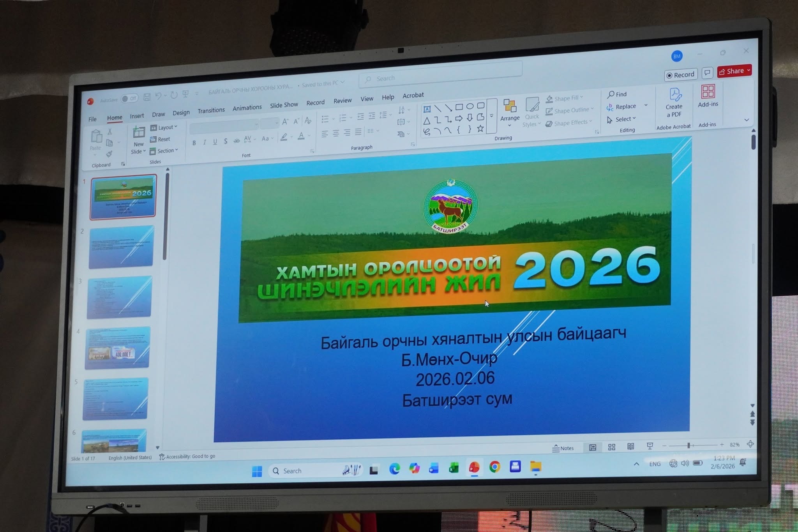The height and width of the screenshot is (532, 798).
Task: Click the red Share button
Action: point(734,71)
